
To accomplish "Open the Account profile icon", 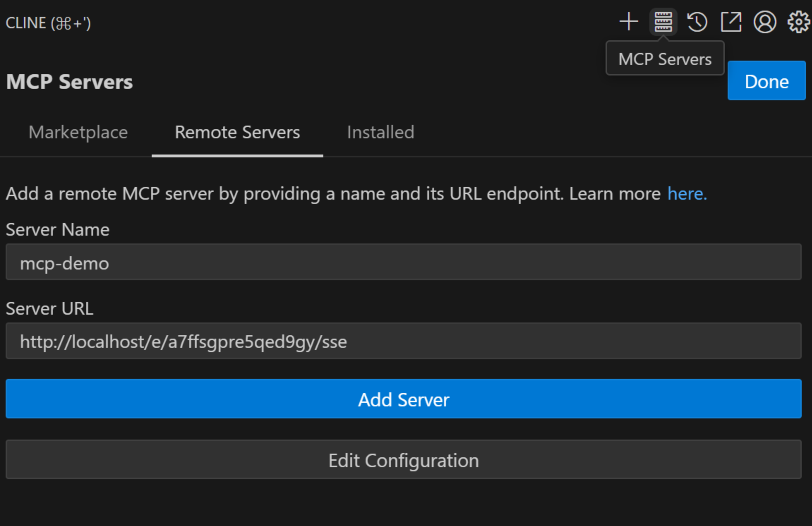I will tap(765, 22).
